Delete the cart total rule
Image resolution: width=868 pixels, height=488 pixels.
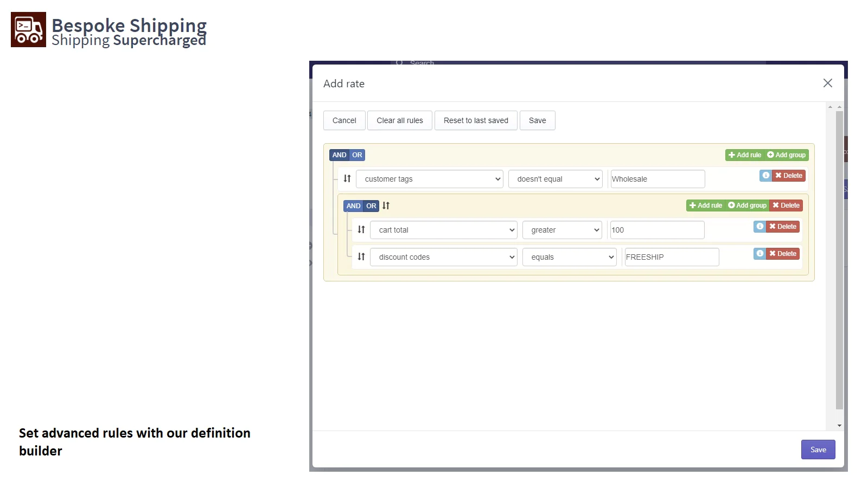tap(783, 227)
